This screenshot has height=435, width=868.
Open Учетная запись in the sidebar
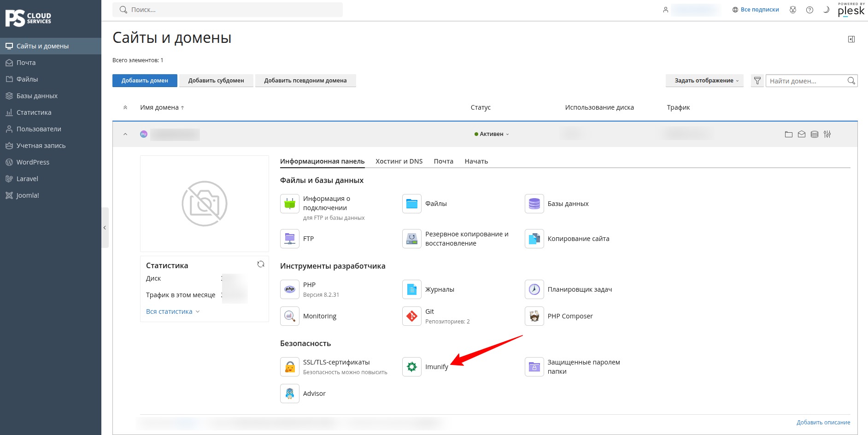click(x=51, y=146)
